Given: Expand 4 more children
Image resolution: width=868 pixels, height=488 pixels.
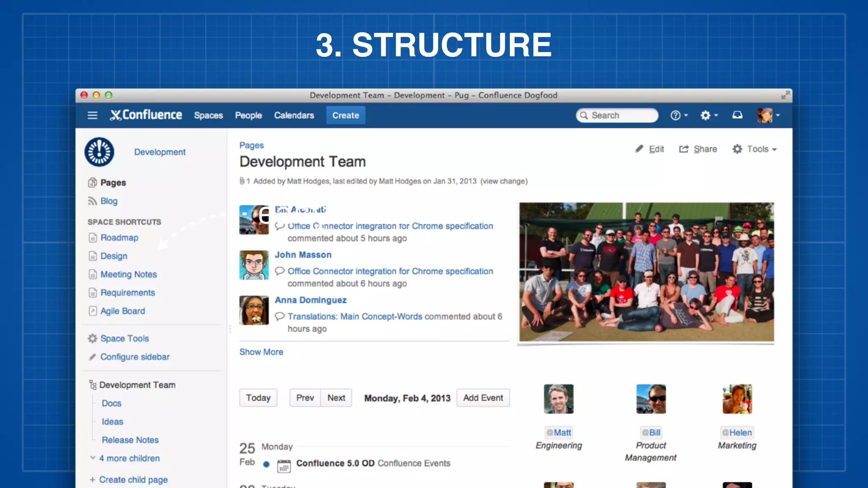Looking at the screenshot, I should [x=129, y=458].
